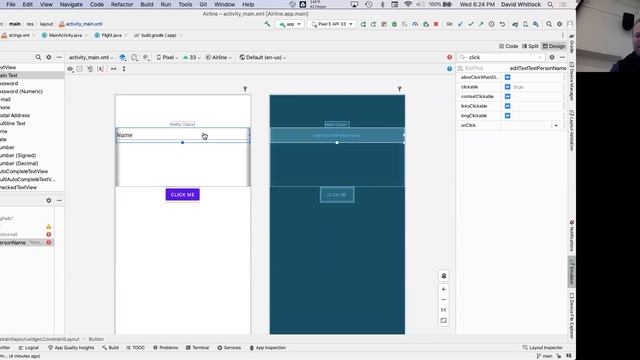This screenshot has height=360, width=640.
Task: Toggle the contextClickable checkbox
Action: (x=507, y=96)
